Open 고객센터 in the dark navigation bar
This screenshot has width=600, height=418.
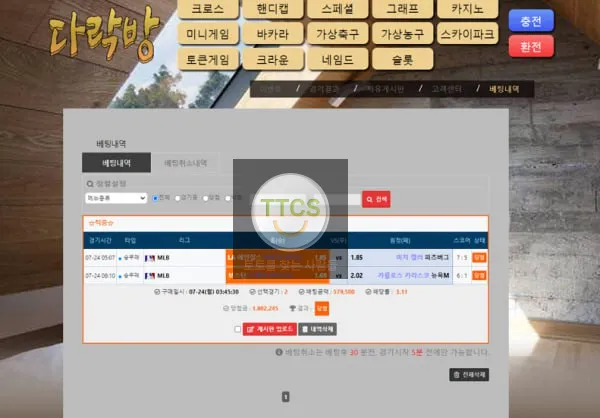(447, 89)
